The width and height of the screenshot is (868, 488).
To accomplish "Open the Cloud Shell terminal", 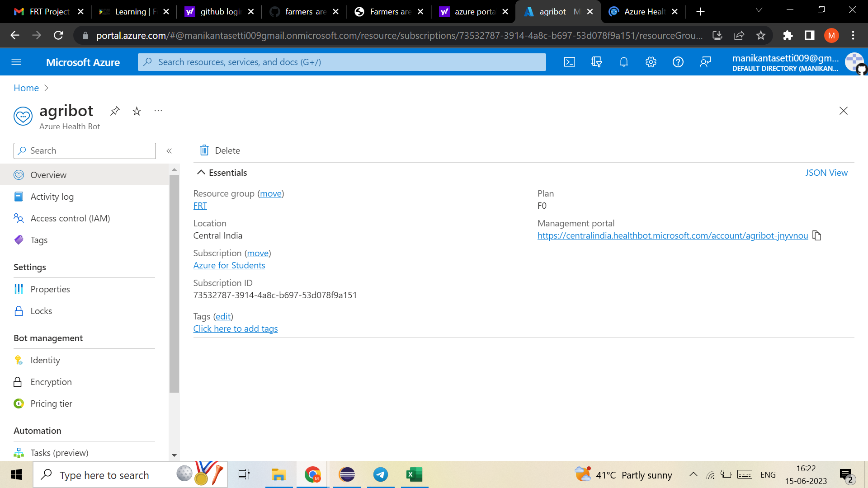I will coord(569,62).
